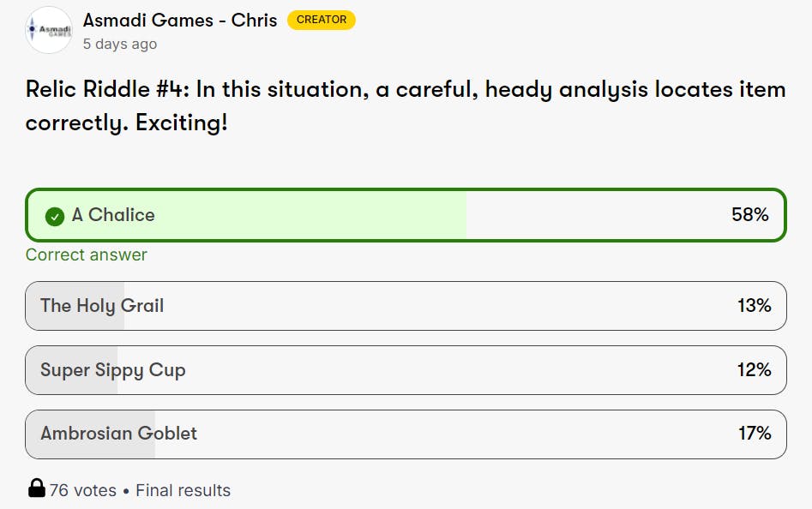Click the yellow CREATOR badge

click(322, 20)
